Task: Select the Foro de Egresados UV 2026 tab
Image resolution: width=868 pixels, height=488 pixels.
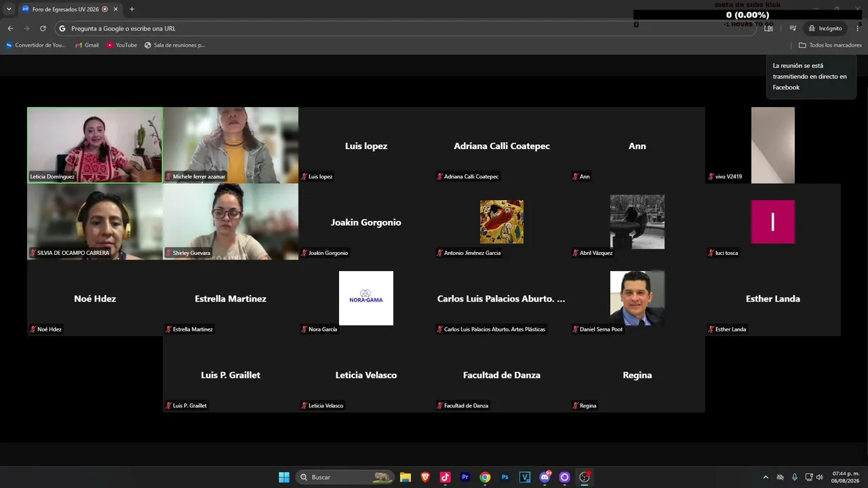Action: tap(69, 9)
